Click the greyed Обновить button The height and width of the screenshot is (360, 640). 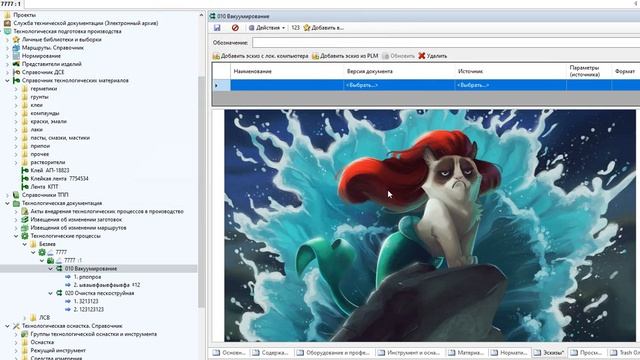click(x=398, y=56)
